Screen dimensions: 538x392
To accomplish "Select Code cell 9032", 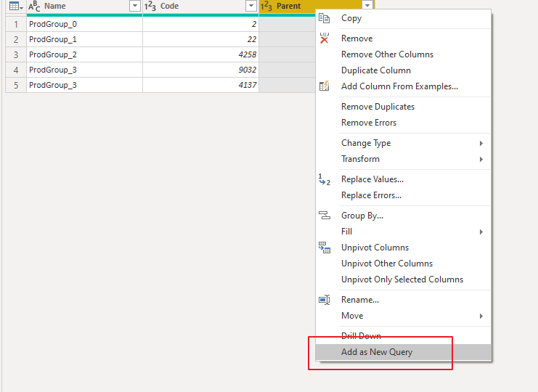I will 200,70.
